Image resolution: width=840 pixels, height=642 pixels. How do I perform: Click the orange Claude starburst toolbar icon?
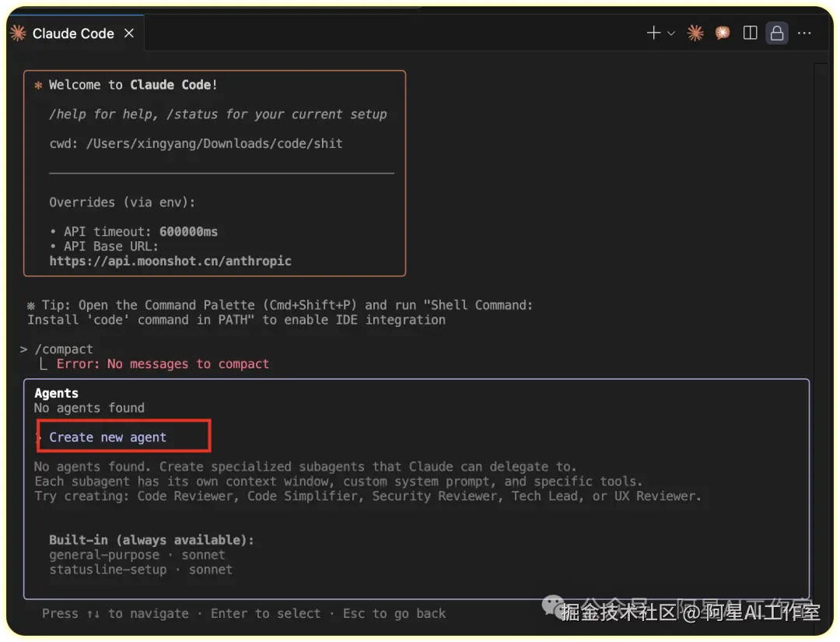pyautogui.click(x=695, y=33)
